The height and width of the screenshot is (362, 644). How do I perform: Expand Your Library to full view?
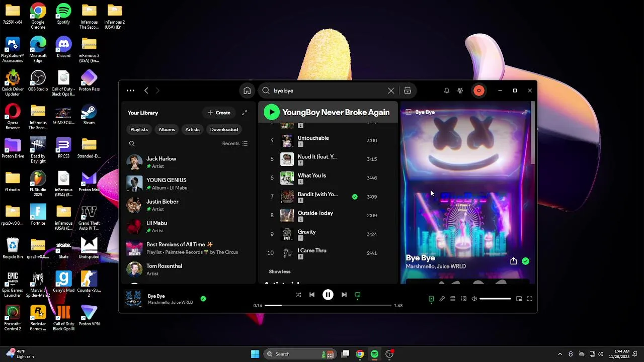245,113
